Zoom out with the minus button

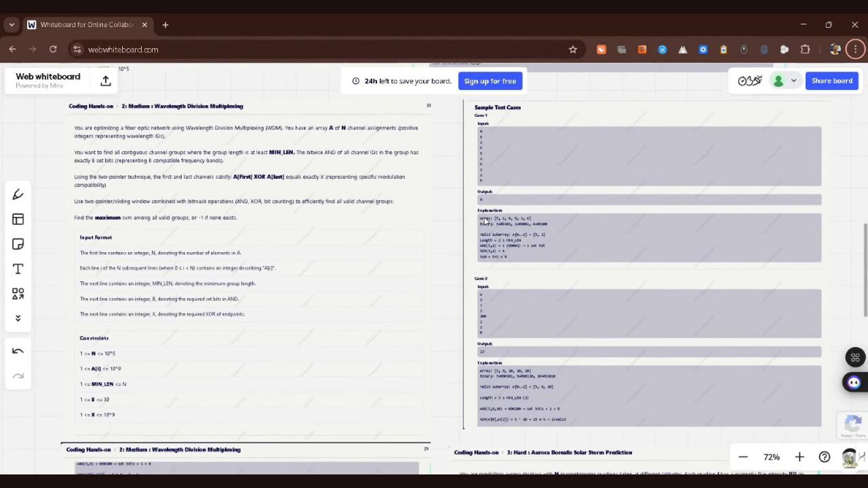[x=743, y=457]
